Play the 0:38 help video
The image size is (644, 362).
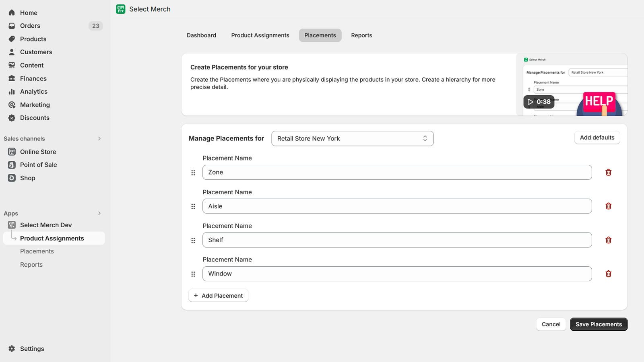539,102
